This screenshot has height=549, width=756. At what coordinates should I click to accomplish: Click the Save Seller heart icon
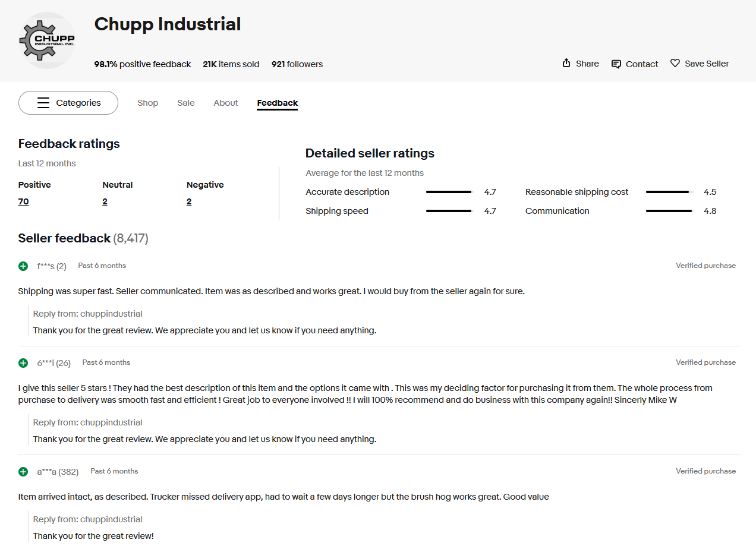tap(675, 63)
